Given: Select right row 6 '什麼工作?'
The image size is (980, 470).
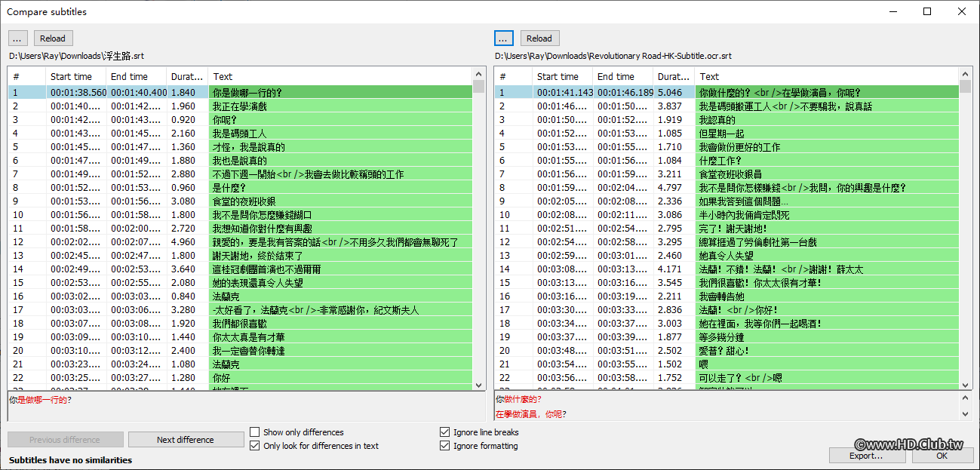Looking at the screenshot, I should [727, 161].
